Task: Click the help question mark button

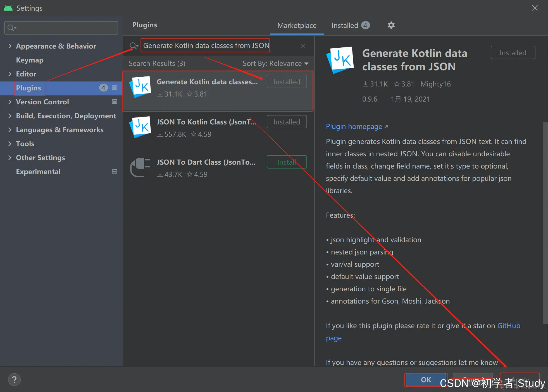Action: 14,380
